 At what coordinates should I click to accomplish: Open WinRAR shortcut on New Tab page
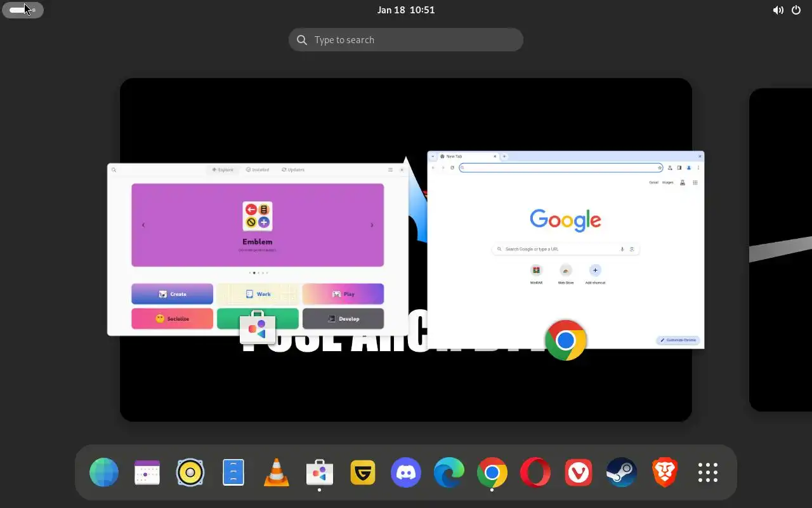(x=537, y=274)
